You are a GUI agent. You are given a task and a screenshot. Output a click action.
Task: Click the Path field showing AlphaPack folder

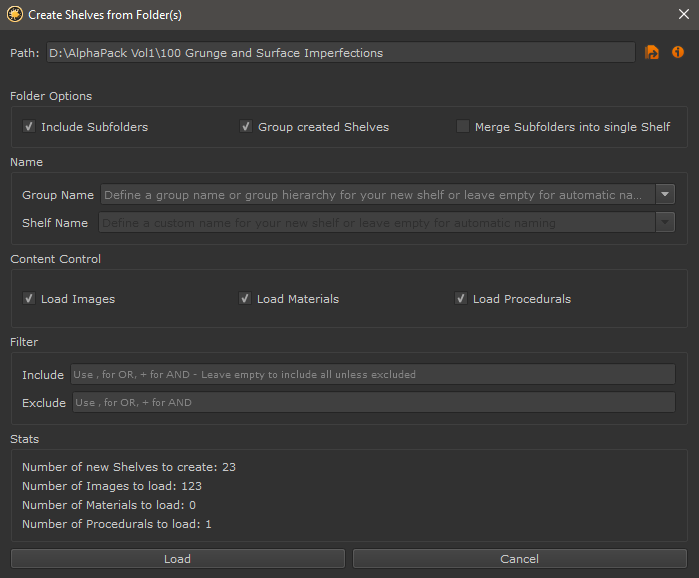[338, 53]
